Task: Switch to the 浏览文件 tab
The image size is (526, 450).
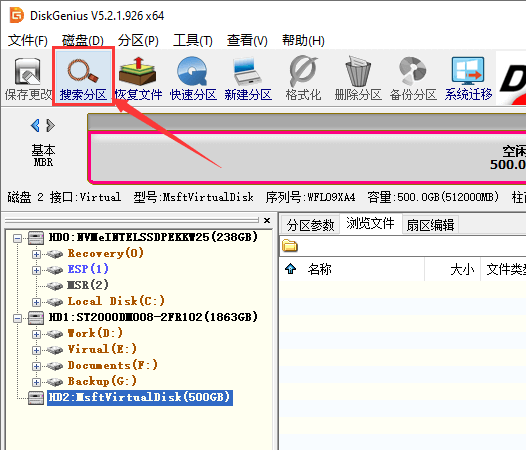Action: 370,223
